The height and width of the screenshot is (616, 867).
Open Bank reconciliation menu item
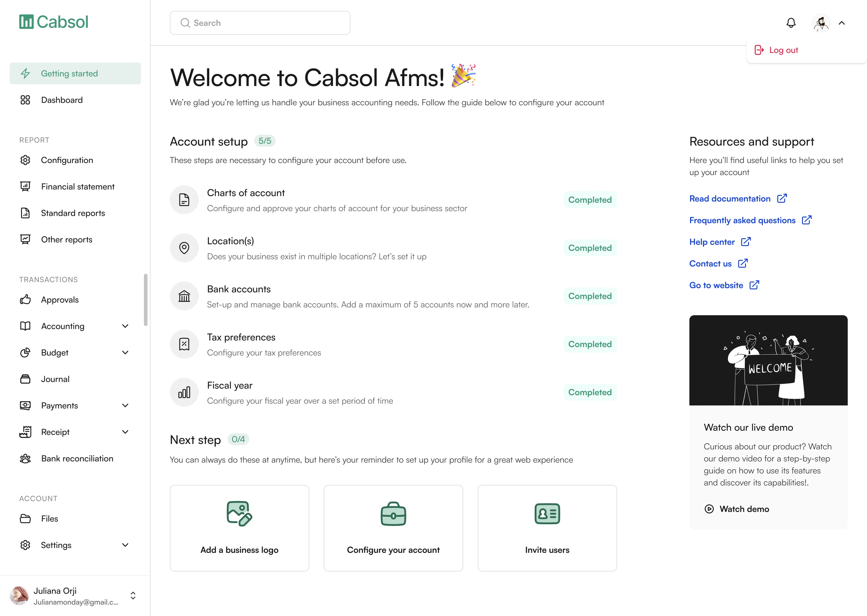pos(77,459)
